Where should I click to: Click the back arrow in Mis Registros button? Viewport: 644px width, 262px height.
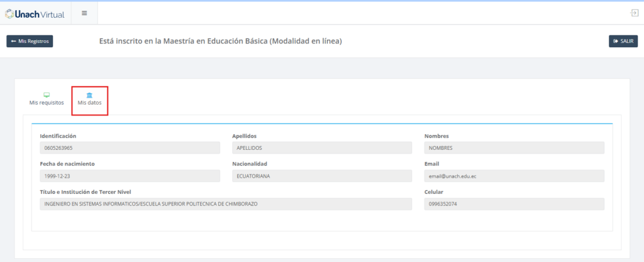[x=13, y=41]
